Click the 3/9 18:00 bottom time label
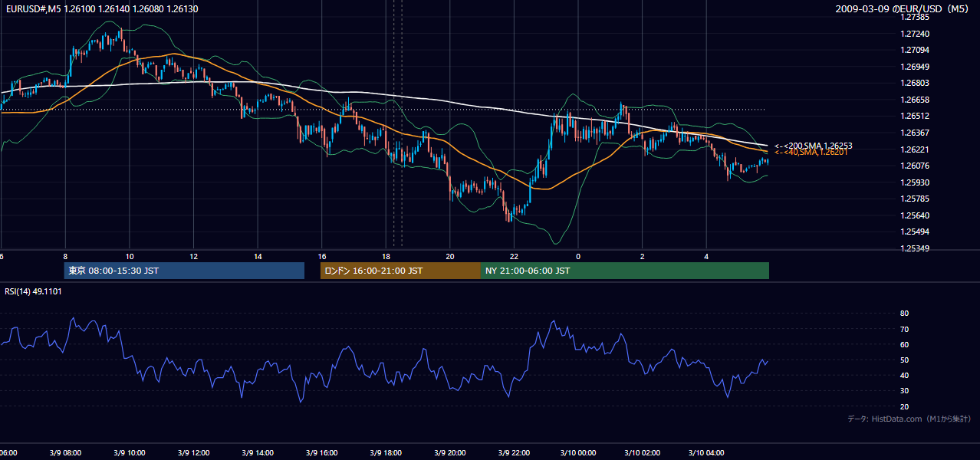Viewport: 980px width, 460px height. click(x=386, y=452)
